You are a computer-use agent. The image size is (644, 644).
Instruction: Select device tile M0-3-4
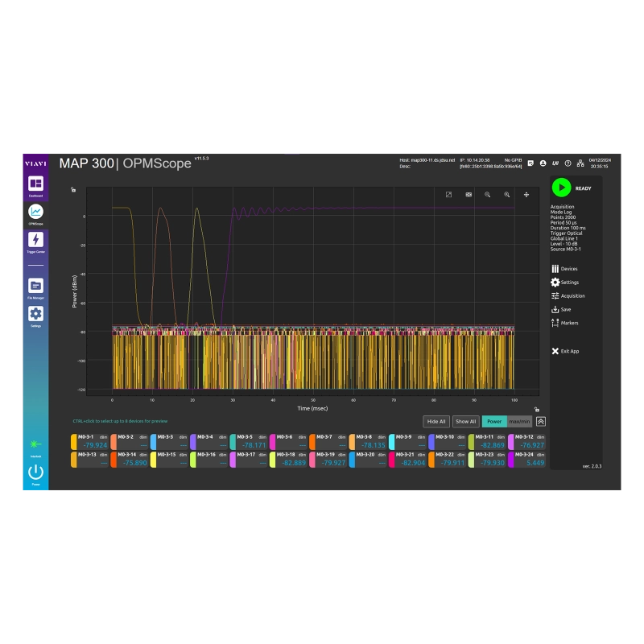[x=208, y=441]
